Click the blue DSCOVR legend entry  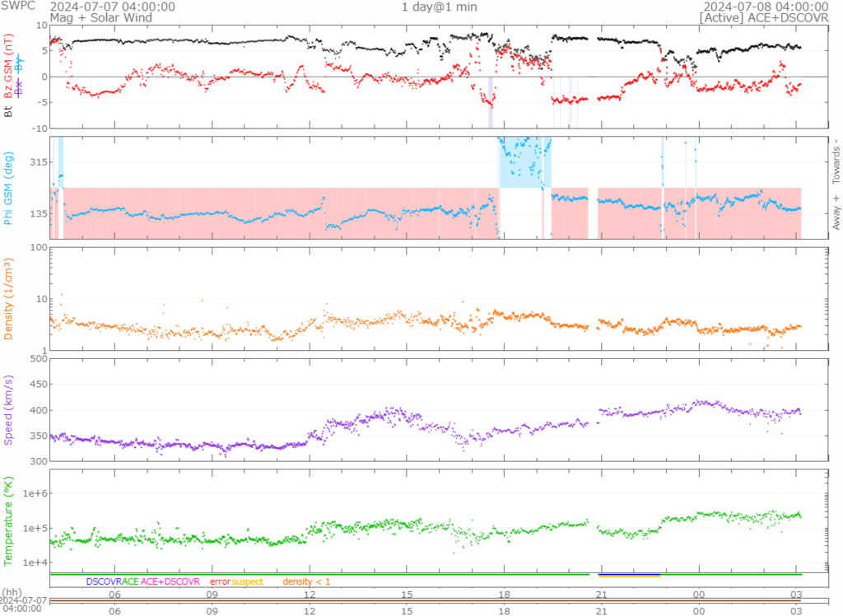[x=103, y=581]
